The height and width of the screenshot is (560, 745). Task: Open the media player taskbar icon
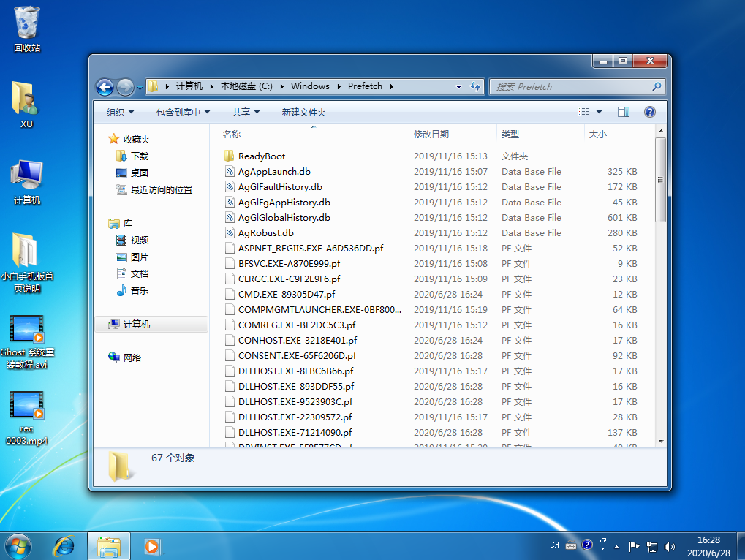pyautogui.click(x=152, y=545)
